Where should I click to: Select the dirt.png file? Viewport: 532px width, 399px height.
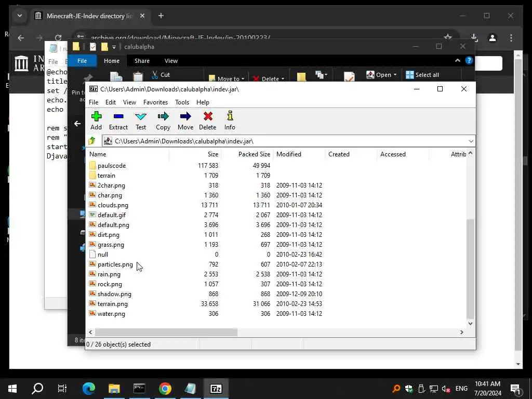pos(108,234)
